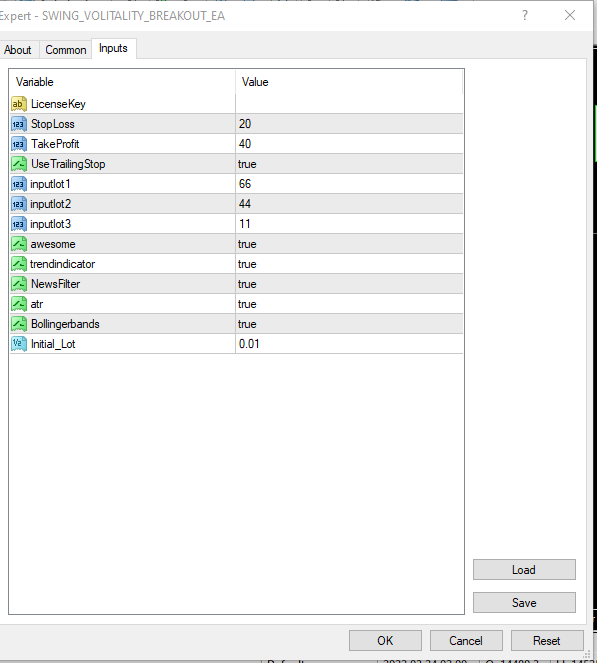Click the double-type icon beside Initial_Lot
The width and height of the screenshot is (597, 663).
click(19, 344)
